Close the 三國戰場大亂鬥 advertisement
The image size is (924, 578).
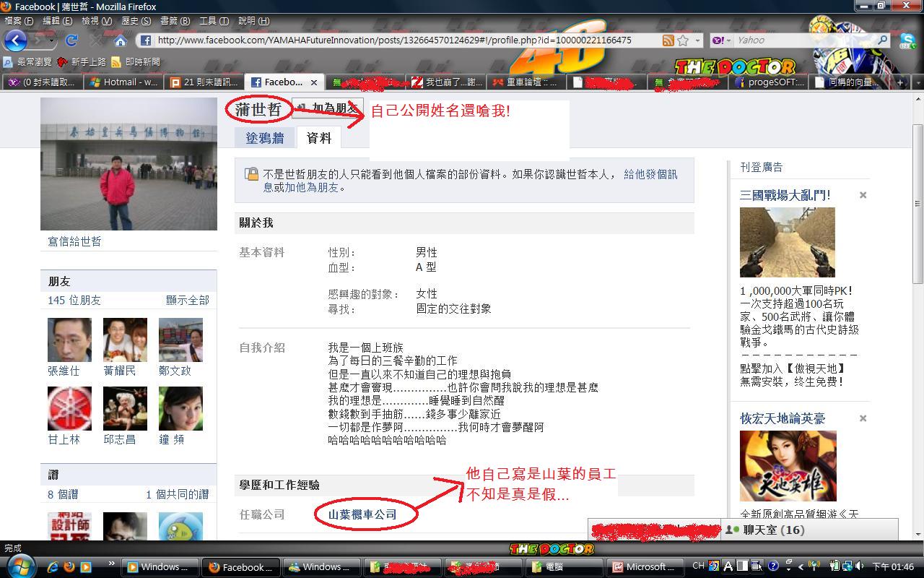[863, 195]
